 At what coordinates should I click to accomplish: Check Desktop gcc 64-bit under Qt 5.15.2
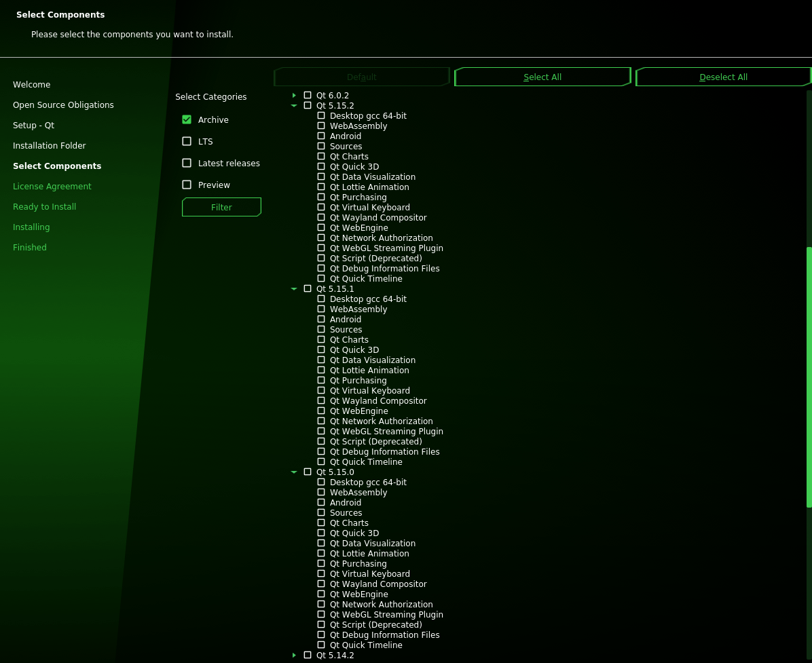[x=321, y=116]
